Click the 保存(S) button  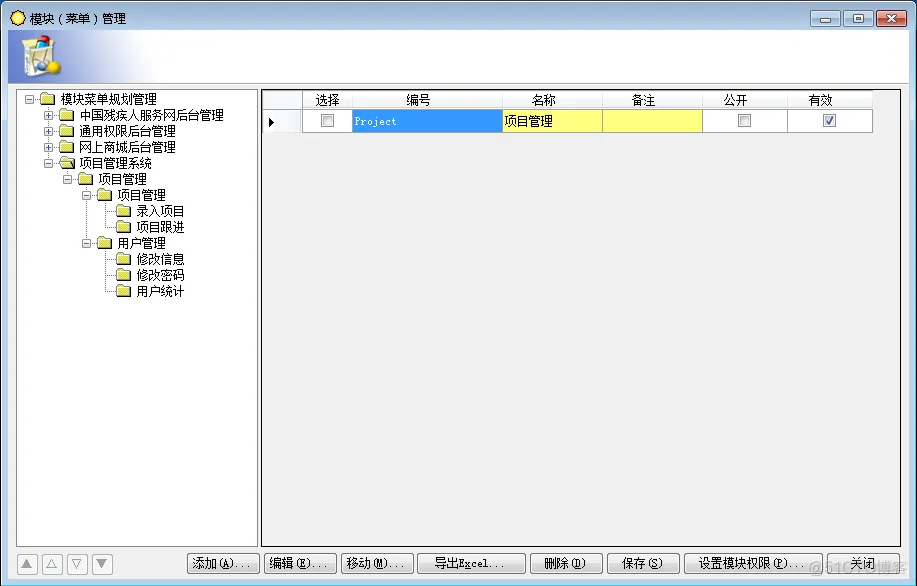pyautogui.click(x=643, y=564)
